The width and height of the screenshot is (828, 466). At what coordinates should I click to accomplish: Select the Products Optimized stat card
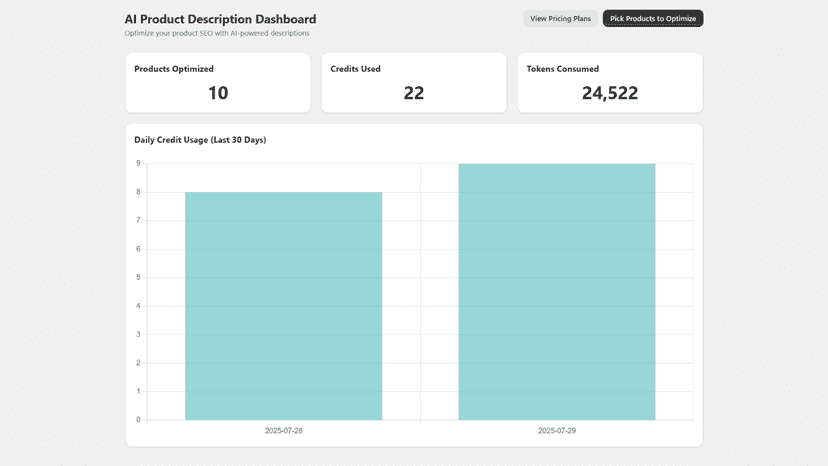point(218,82)
